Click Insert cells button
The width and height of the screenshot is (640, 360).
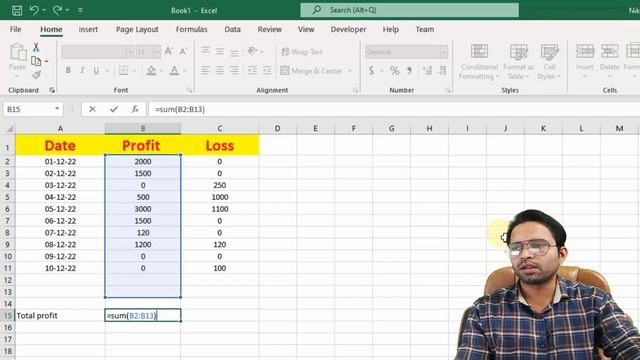[585, 62]
